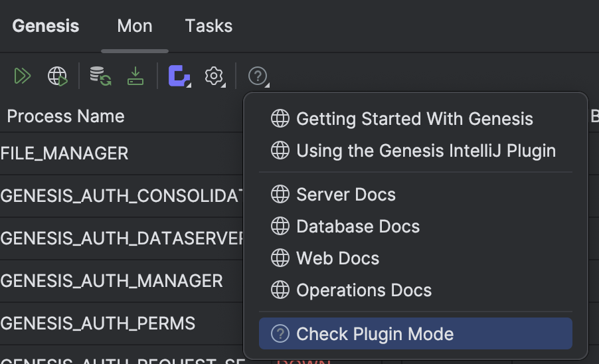
Task: Choose Check Plugin Mode
Action: (416, 333)
